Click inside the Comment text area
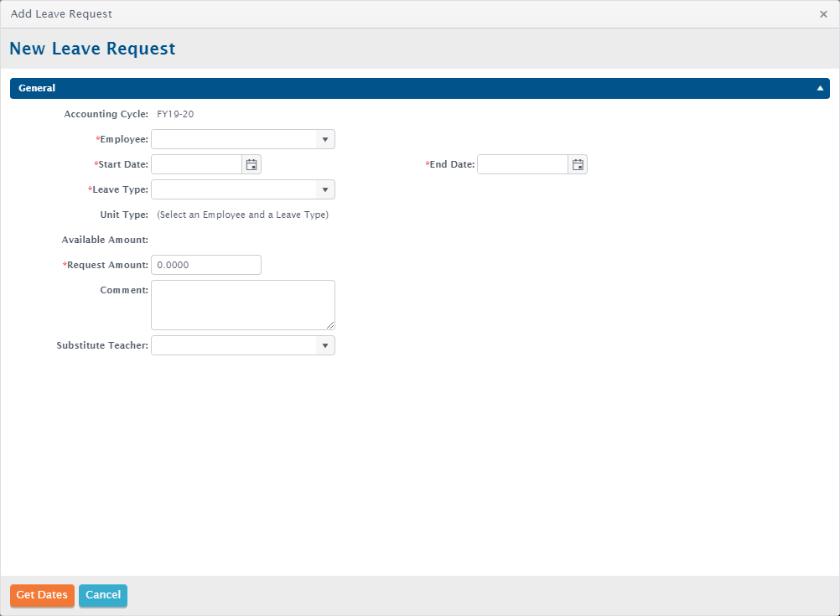Image resolution: width=840 pixels, height=616 pixels. pyautogui.click(x=243, y=305)
